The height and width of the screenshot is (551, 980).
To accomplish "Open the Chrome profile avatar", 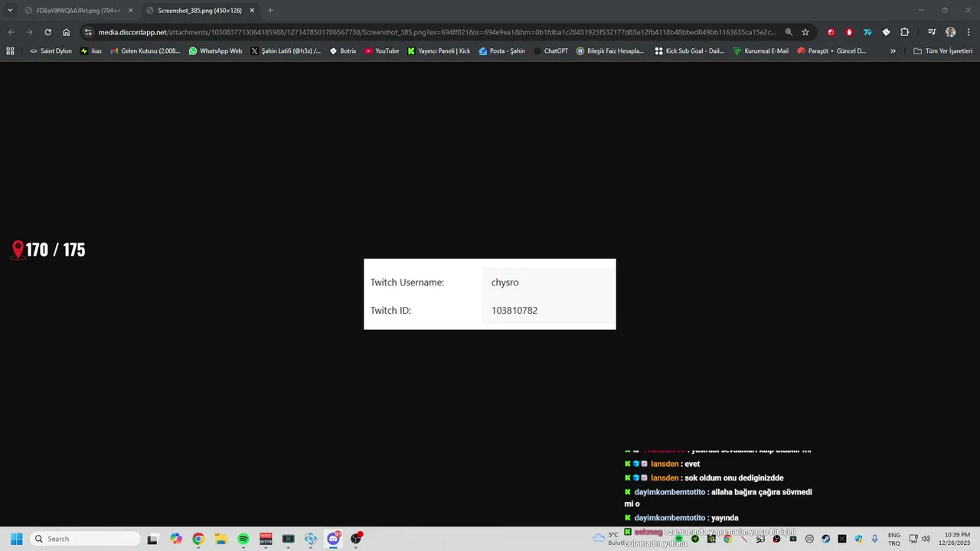I will coord(950,32).
